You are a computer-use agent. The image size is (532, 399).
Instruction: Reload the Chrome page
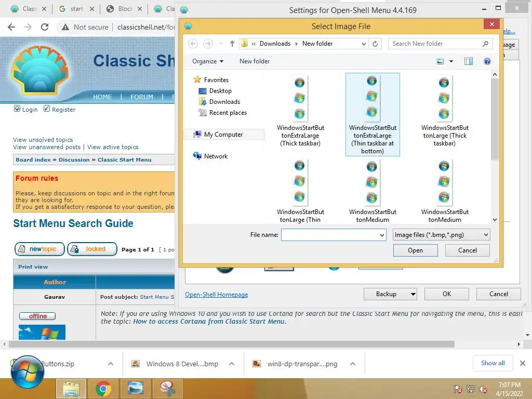click(45, 27)
